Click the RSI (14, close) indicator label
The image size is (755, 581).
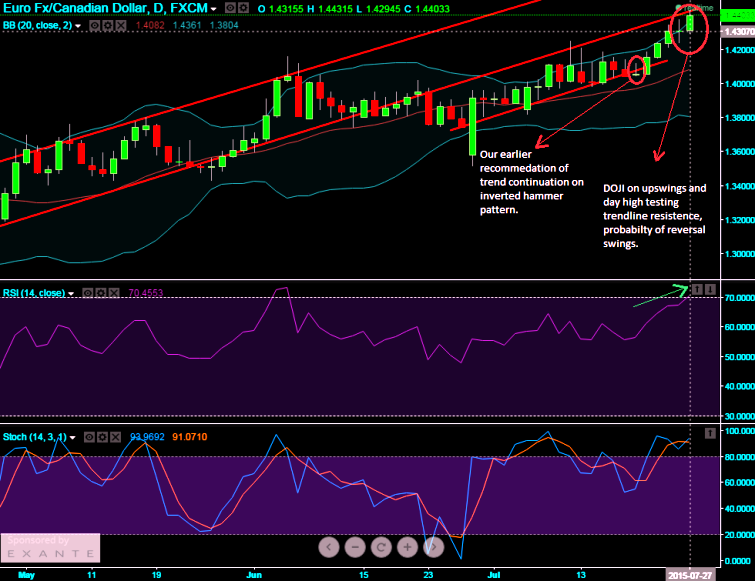pyautogui.click(x=34, y=293)
